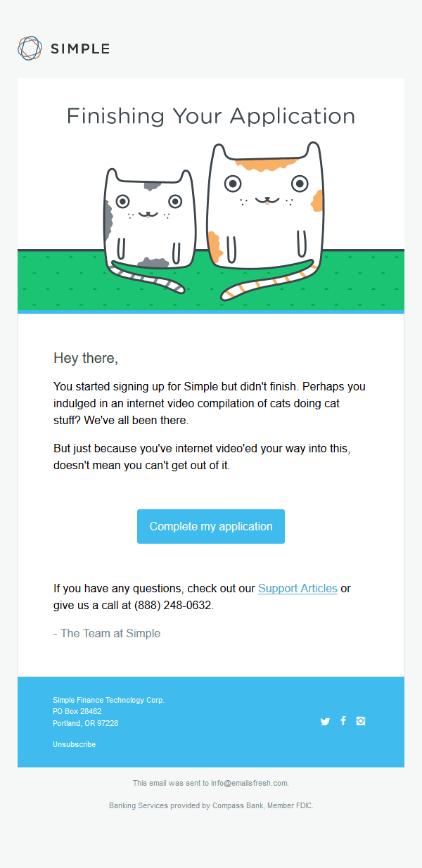Image resolution: width=422 pixels, height=868 pixels.
Task: Click Simple Finance Technology Corp. footer text
Action: (109, 701)
